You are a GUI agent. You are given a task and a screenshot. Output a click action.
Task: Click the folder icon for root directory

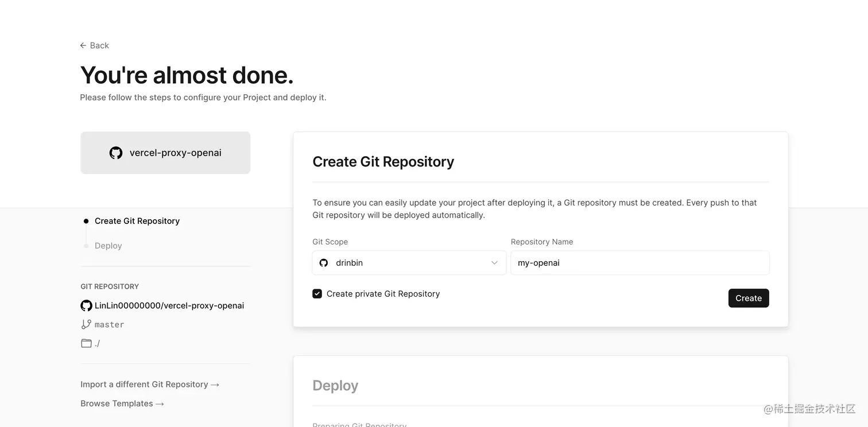click(86, 343)
